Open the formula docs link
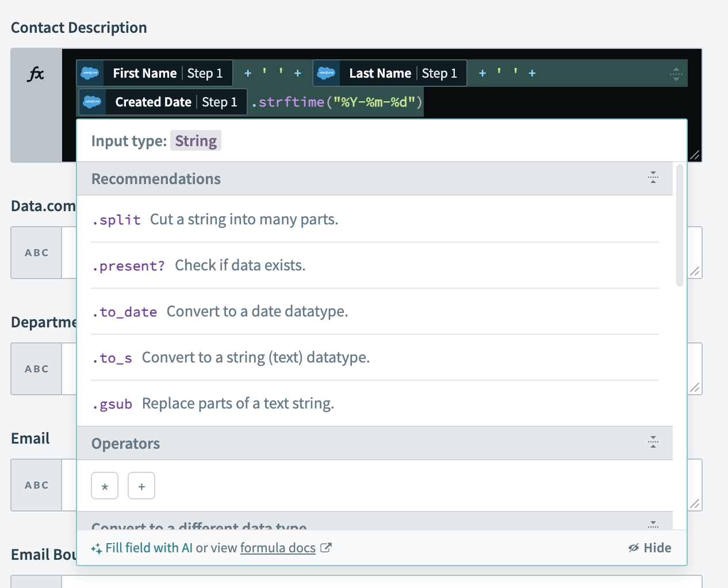728x588 pixels. [x=278, y=548]
